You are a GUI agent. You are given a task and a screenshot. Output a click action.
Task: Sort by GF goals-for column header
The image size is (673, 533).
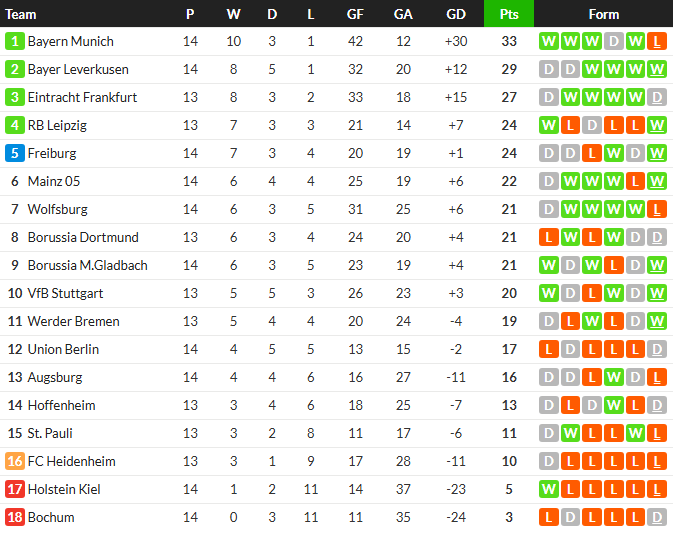(355, 14)
